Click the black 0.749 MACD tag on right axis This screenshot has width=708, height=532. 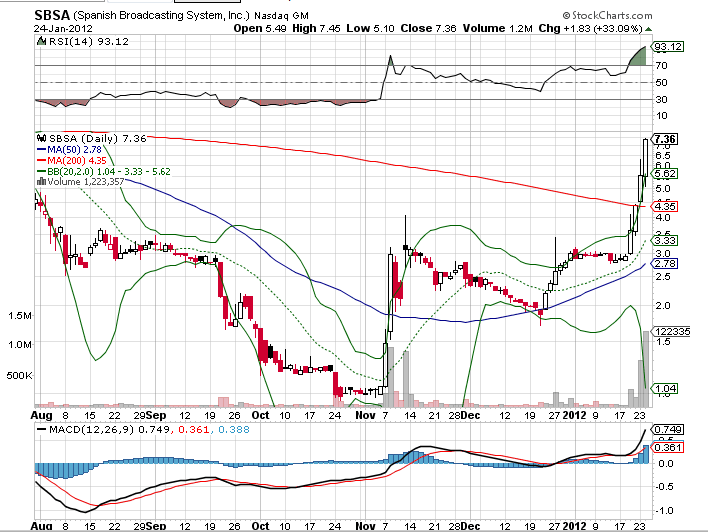tap(669, 429)
